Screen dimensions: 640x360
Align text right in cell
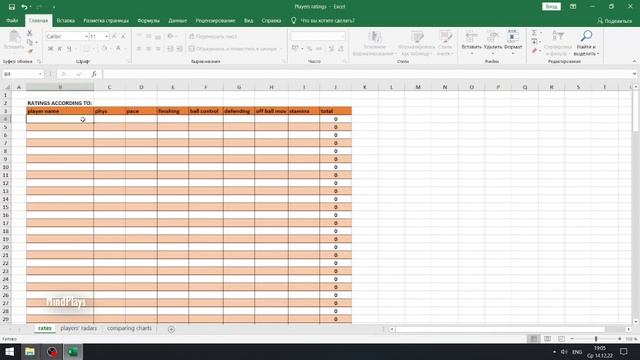[158, 49]
